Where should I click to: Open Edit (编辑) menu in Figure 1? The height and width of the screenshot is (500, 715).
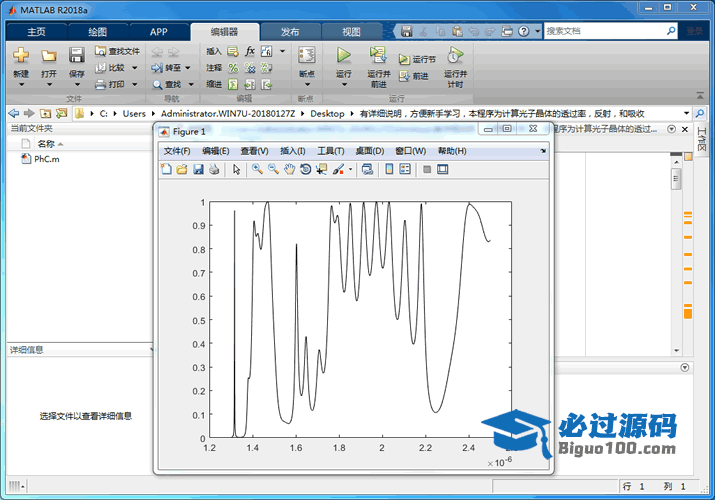pyautogui.click(x=216, y=151)
